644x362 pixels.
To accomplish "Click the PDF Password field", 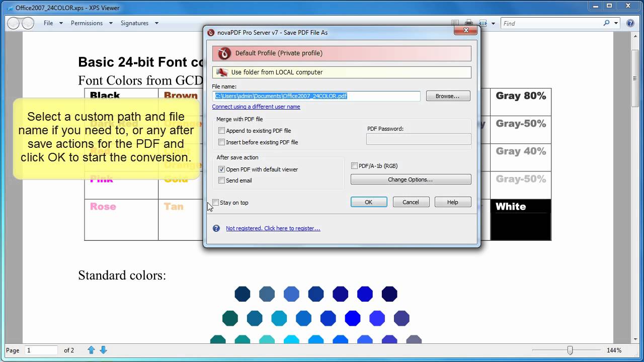I will [419, 140].
